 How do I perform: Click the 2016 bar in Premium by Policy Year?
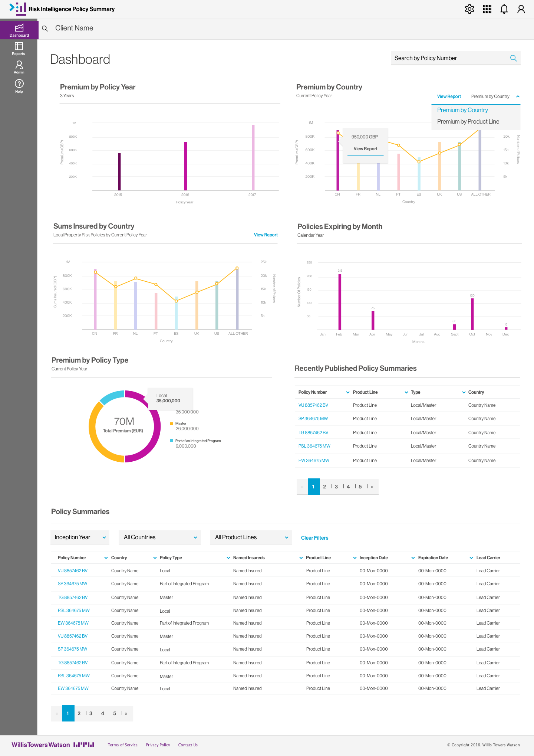pos(185,166)
